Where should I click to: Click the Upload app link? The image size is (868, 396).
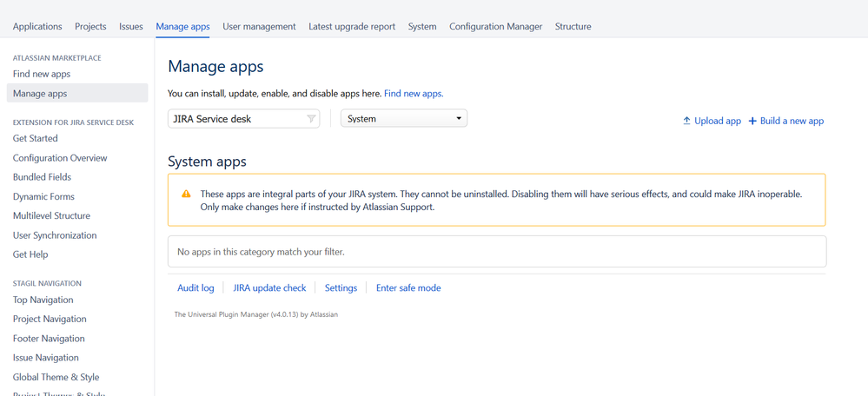coord(718,121)
